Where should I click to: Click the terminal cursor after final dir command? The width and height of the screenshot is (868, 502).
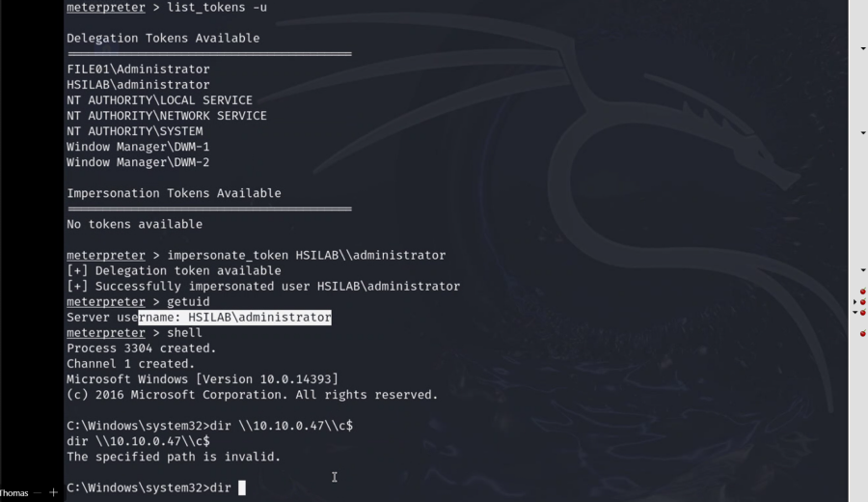pyautogui.click(x=242, y=488)
